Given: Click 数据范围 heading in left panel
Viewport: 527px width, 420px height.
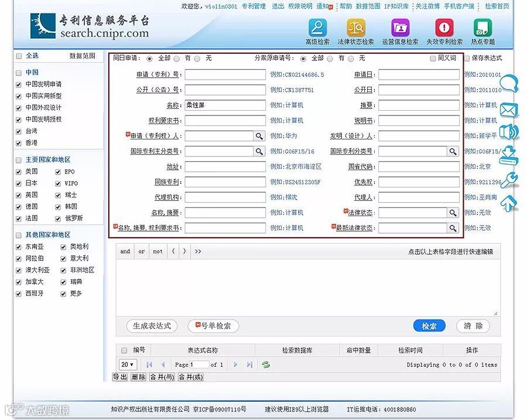Looking at the screenshot, I should click(83, 56).
